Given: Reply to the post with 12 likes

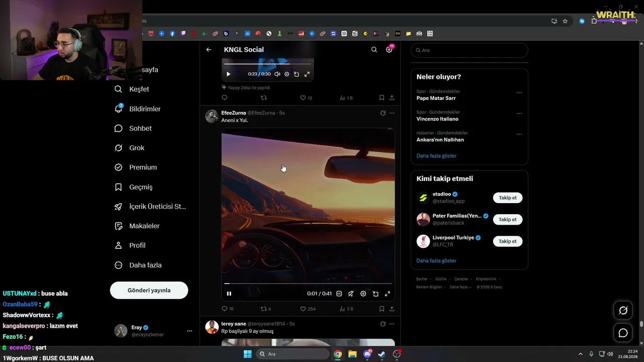Looking at the screenshot, I should click(224, 98).
